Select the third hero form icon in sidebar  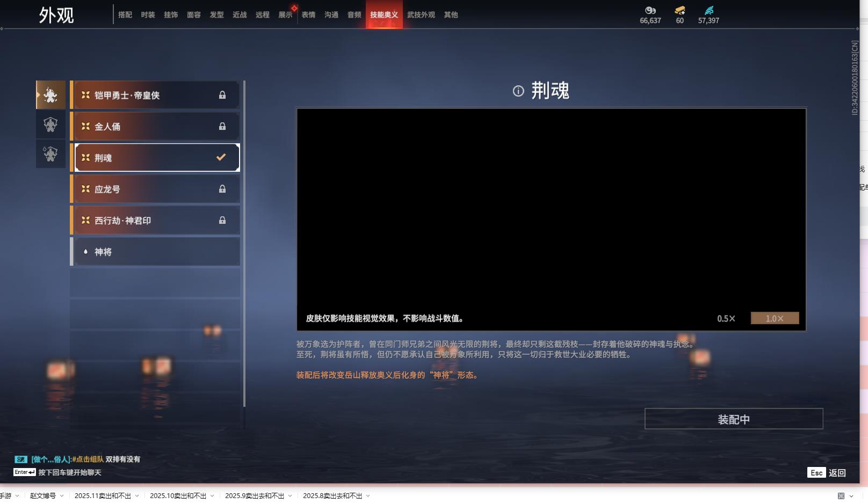pos(50,154)
